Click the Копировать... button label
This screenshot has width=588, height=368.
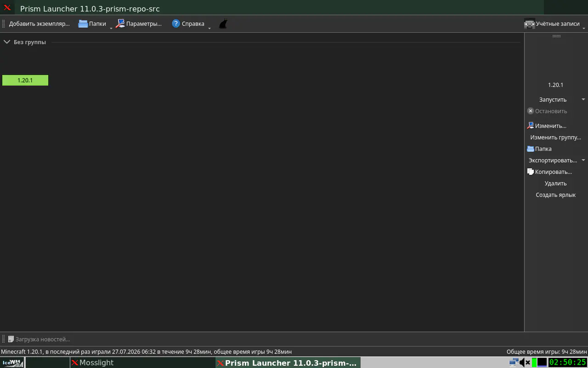(554, 172)
